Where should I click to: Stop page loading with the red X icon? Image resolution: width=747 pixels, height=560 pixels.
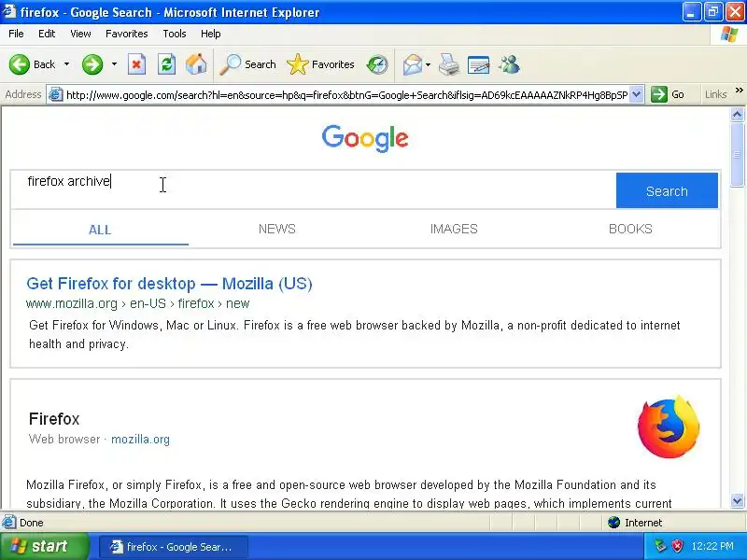(x=136, y=64)
